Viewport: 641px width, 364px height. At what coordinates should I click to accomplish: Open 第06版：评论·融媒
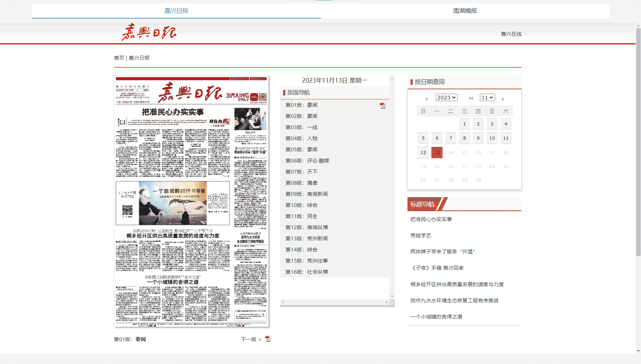tap(307, 160)
